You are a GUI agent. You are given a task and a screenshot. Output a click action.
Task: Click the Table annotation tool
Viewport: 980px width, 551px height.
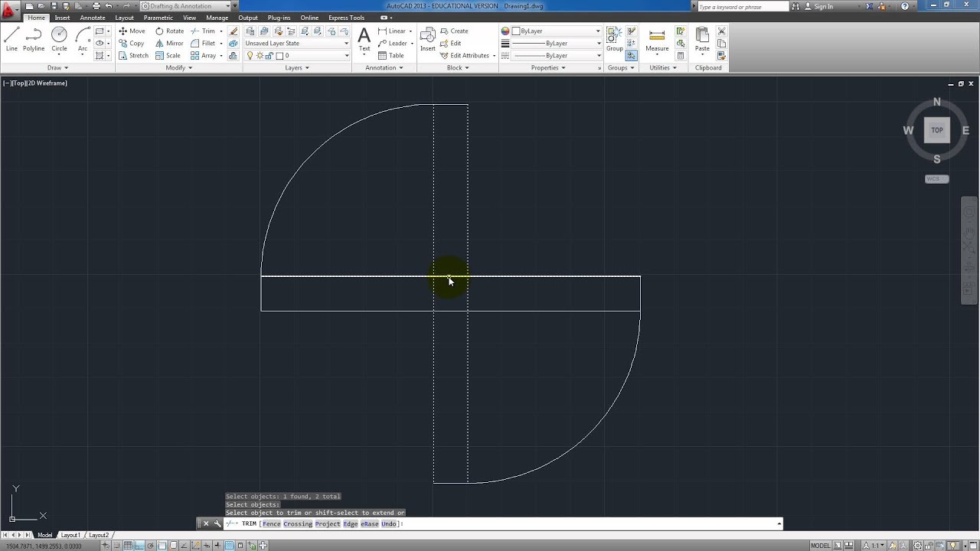[390, 56]
